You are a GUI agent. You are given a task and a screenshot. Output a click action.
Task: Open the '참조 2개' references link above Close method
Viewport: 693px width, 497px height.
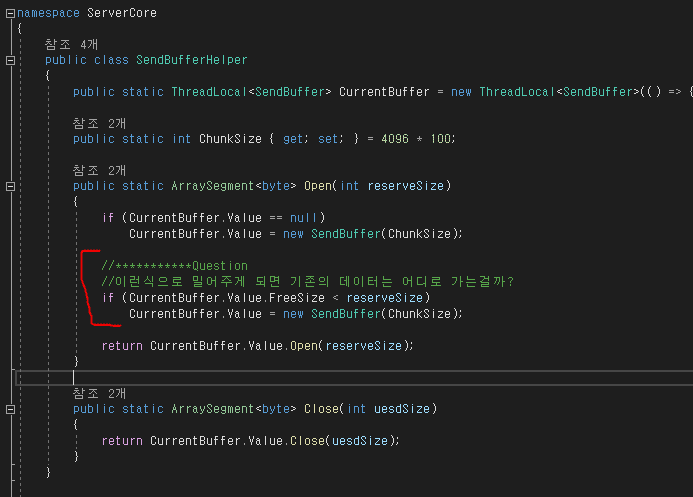point(99,393)
